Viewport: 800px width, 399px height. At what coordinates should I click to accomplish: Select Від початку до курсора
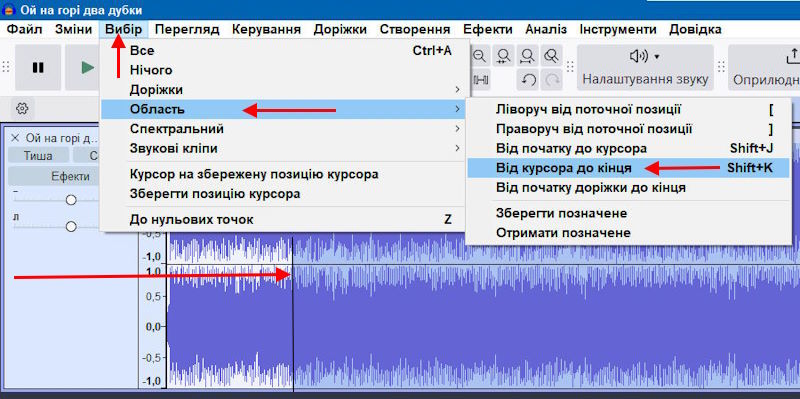pyautogui.click(x=629, y=148)
